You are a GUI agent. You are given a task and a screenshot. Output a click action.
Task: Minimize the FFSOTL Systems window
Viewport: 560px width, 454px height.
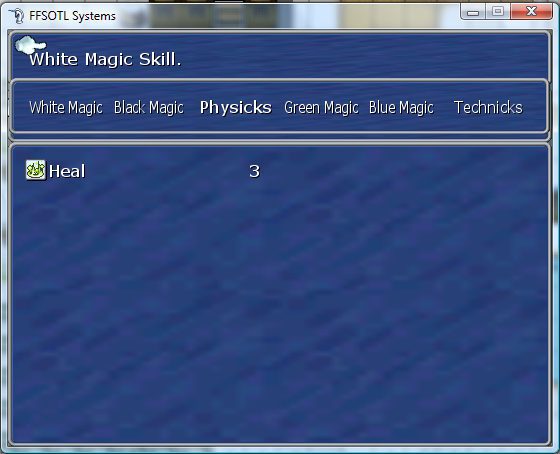pyautogui.click(x=473, y=12)
